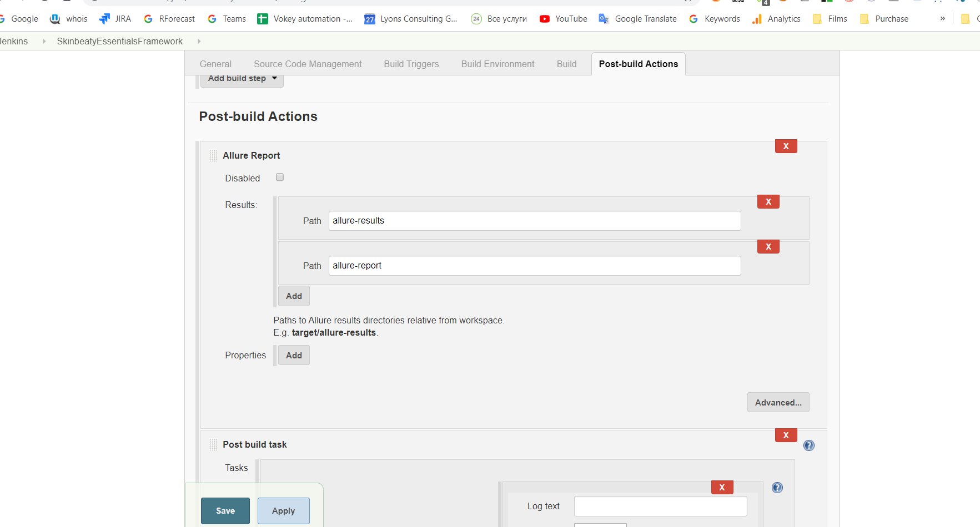Delete the Log text task entry
This screenshot has height=527, width=980.
coord(722,488)
